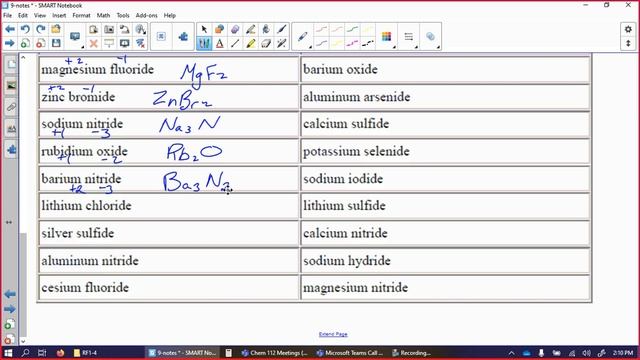Save the notebook with the floppy disk icon

click(x=56, y=43)
